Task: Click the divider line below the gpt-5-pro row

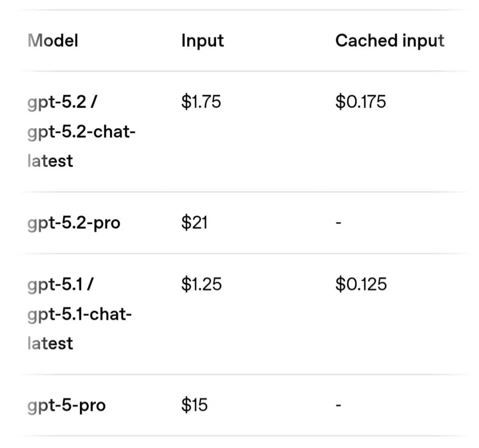Action: pos(239,436)
